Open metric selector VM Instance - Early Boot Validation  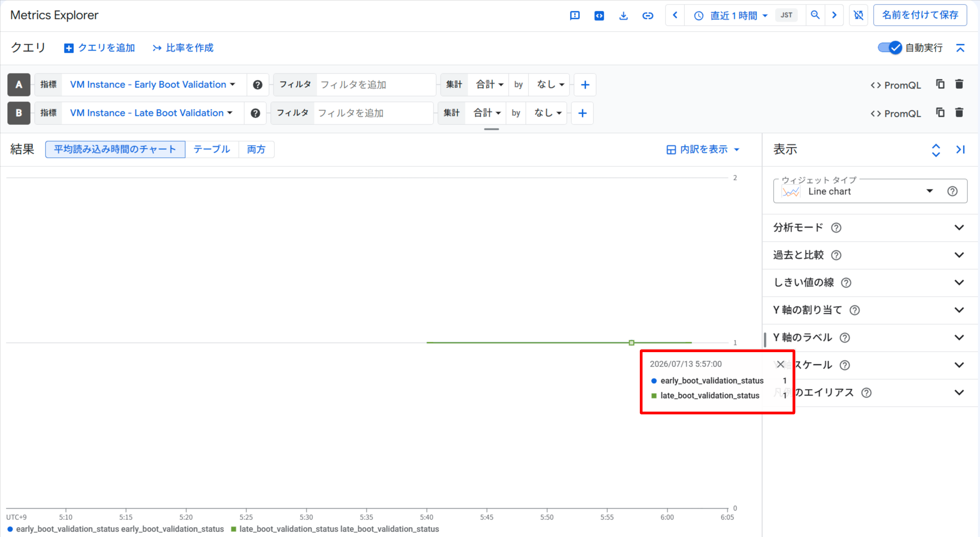click(153, 85)
